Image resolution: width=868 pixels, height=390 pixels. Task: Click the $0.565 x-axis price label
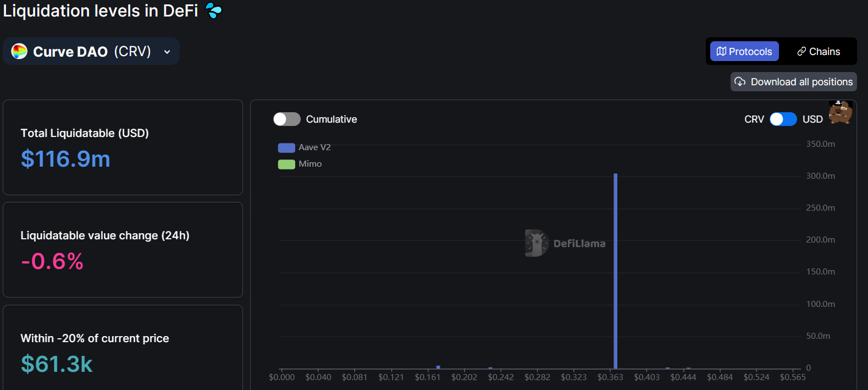pos(793,377)
